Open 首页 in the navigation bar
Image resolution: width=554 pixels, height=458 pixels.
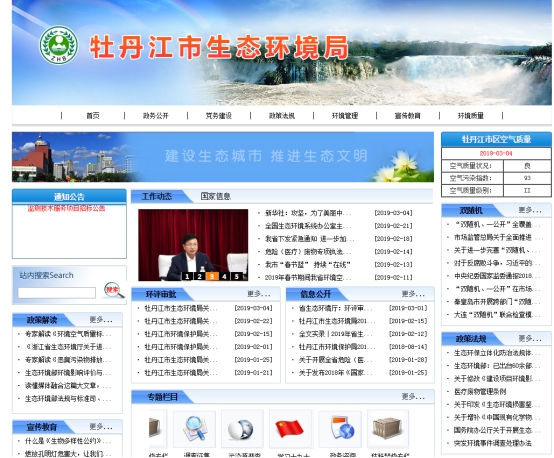(93, 116)
